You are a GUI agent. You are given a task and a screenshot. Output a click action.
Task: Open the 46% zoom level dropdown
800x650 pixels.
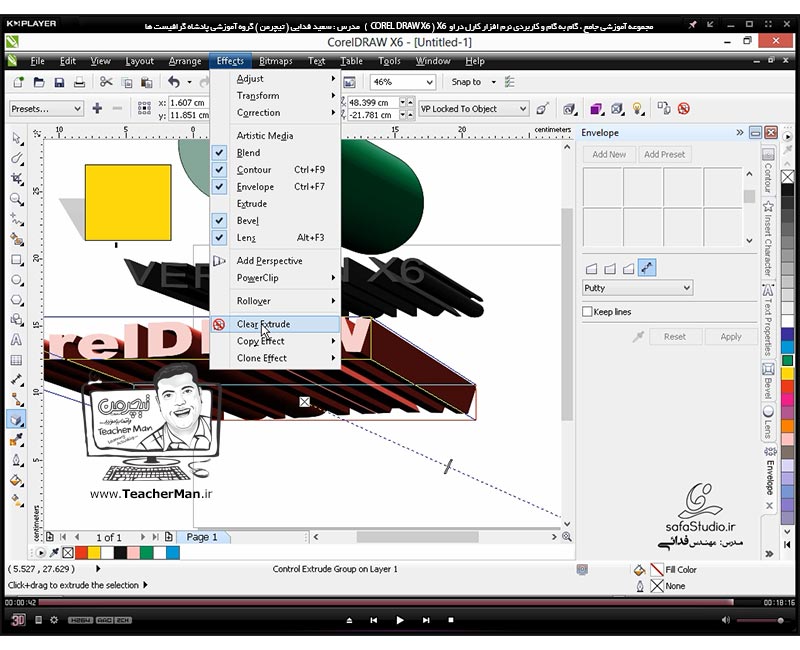(x=403, y=82)
